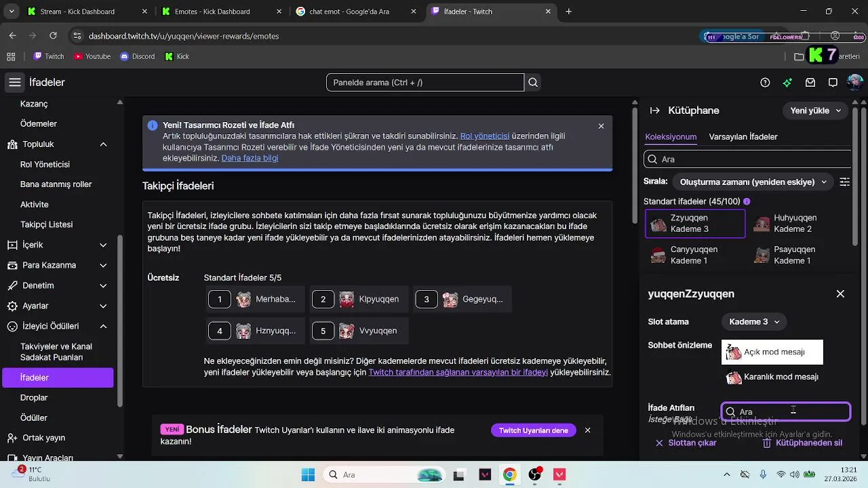868x488 pixels.
Task: Switch to the Varsayılan İfadeler tab
Action: pyautogui.click(x=743, y=137)
